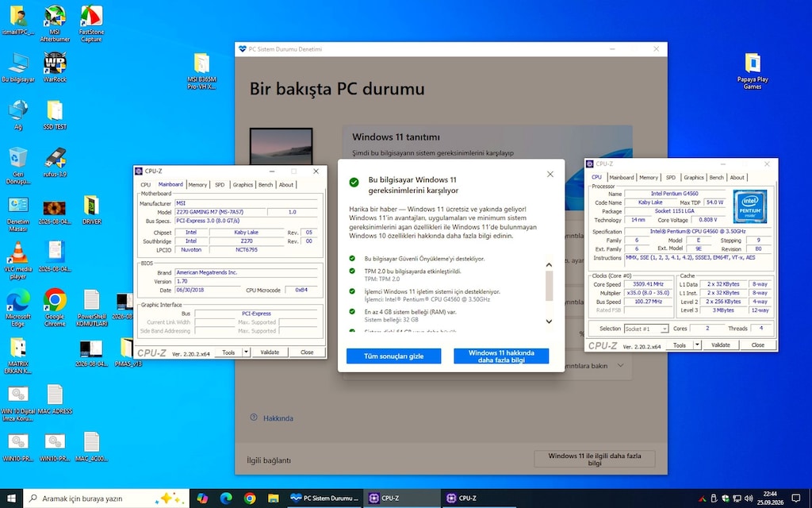The width and height of the screenshot is (812, 508).
Task: Click results list scrollbar up arrow
Action: pyautogui.click(x=549, y=265)
